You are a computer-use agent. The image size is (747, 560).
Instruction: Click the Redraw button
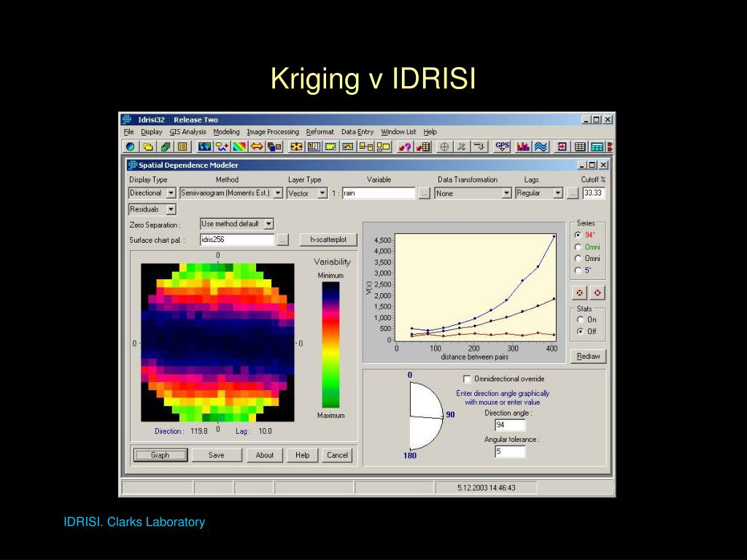click(589, 356)
